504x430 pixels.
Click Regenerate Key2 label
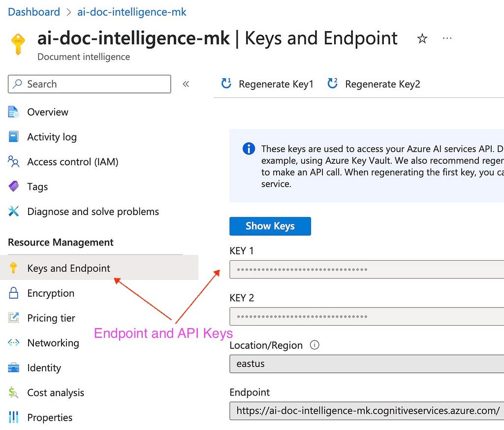coord(382,84)
